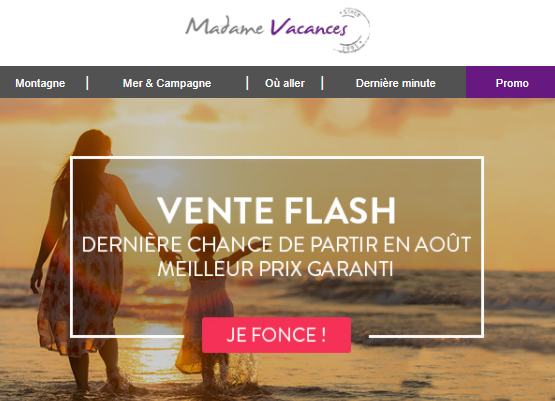Select Mer & Campagne in navigation bar
The image size is (555, 401).
coord(167,83)
